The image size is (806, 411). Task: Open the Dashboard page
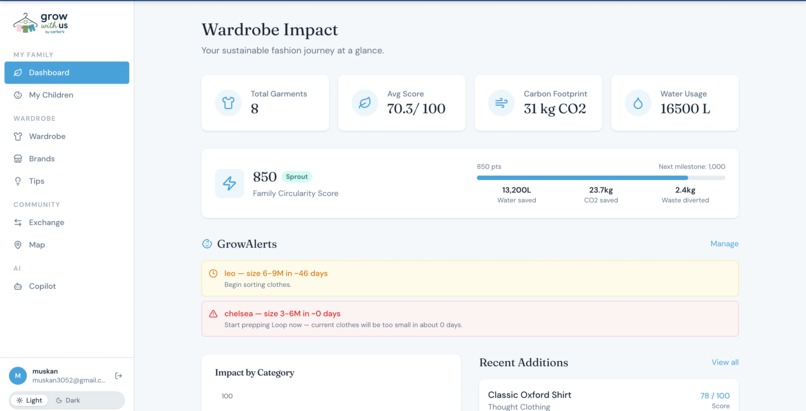pos(67,72)
